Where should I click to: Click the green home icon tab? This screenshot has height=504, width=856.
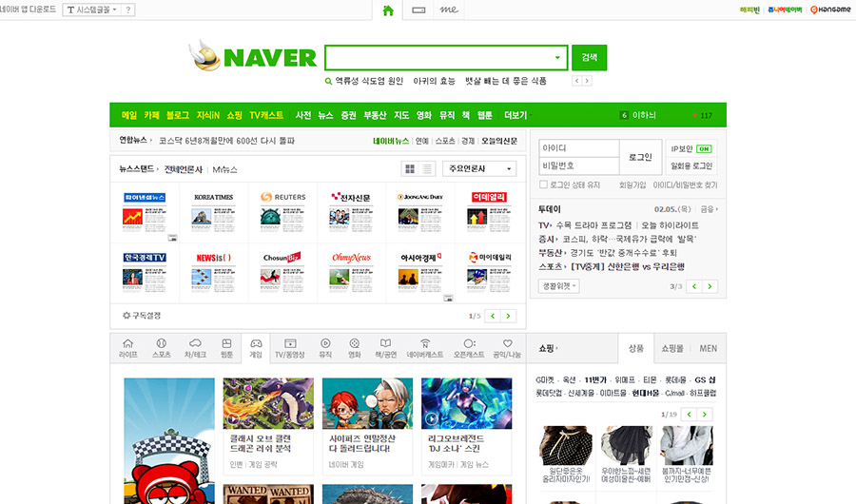tap(388, 10)
